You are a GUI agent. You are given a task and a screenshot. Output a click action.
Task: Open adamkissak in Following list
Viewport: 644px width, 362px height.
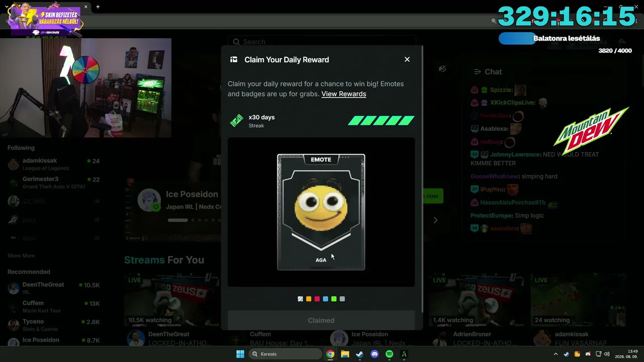tap(53, 164)
